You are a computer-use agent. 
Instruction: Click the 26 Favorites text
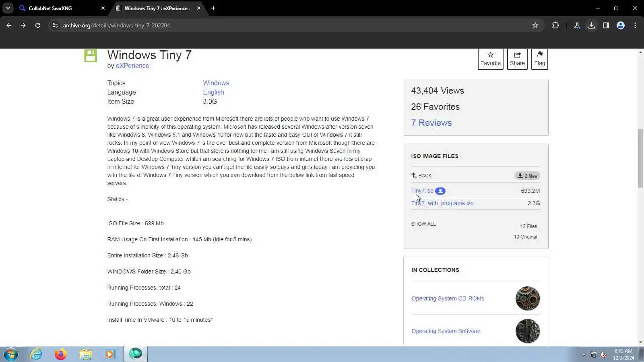(x=435, y=107)
